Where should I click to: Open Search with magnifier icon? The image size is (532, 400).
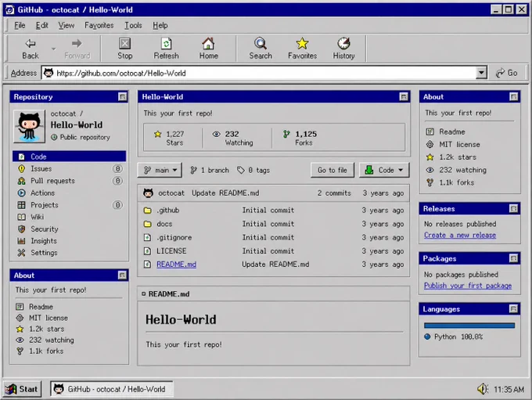(x=261, y=49)
